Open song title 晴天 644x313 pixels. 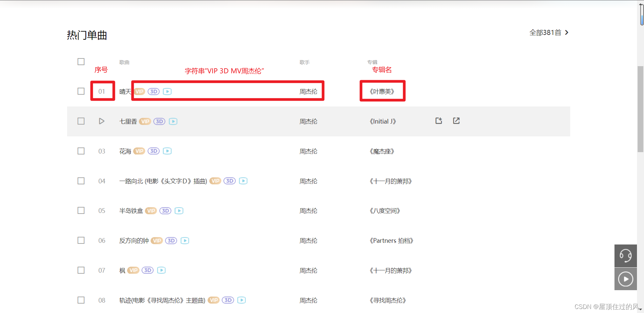125,92
